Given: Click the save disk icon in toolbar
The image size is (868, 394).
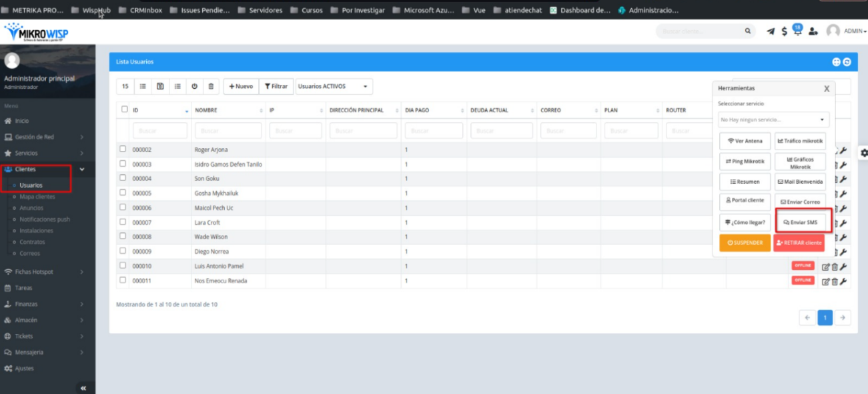Looking at the screenshot, I should 160,86.
